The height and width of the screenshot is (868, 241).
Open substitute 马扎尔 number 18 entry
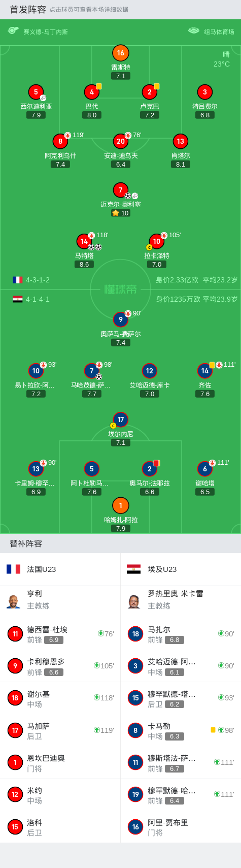point(181,634)
